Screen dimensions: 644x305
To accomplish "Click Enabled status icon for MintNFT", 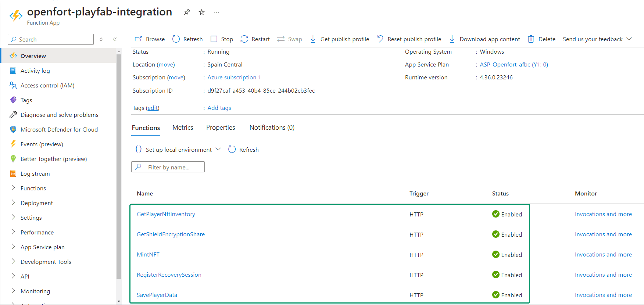I will pos(496,254).
